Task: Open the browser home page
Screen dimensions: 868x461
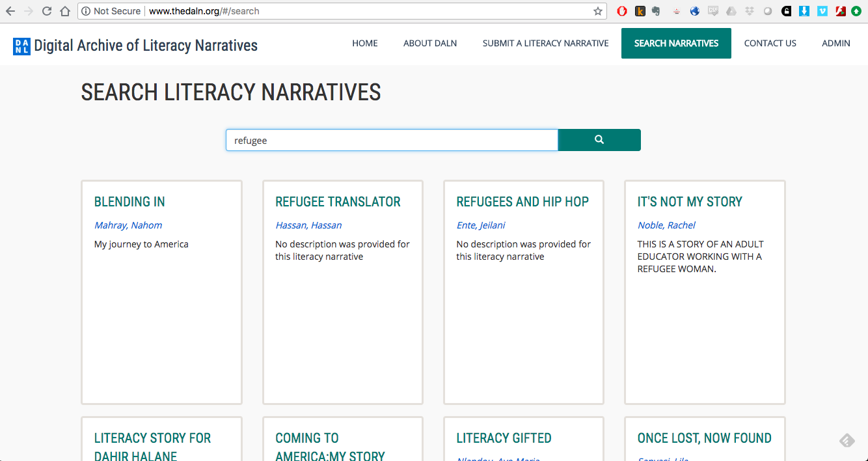Action: click(x=64, y=11)
